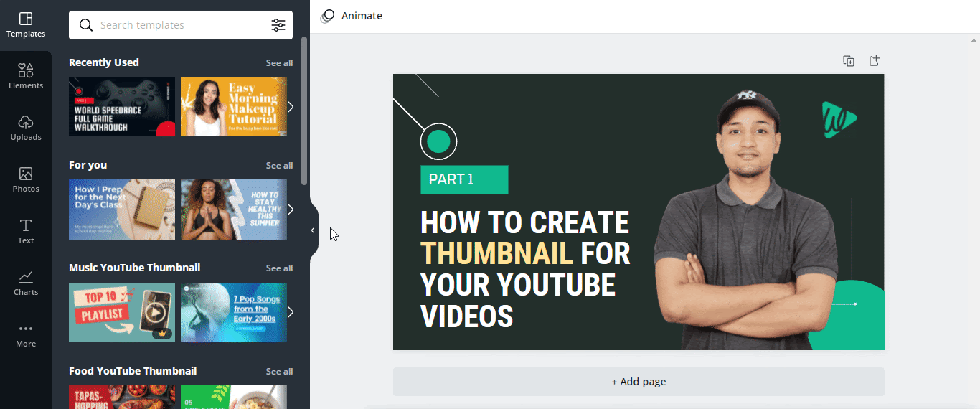
Task: Open the Charts sidebar tab
Action: tap(26, 283)
